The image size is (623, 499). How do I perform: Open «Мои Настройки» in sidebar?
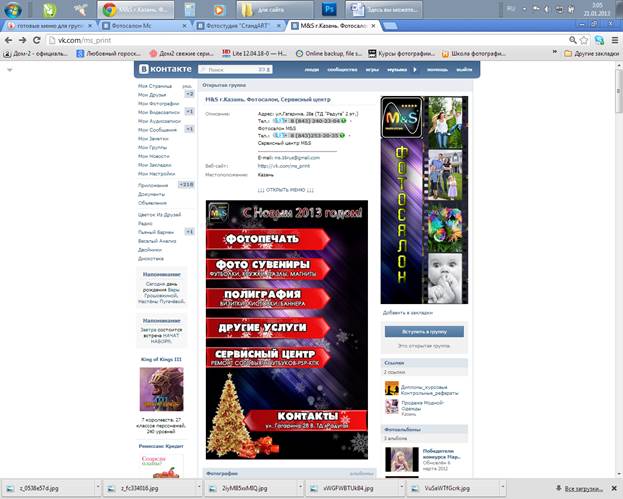[157, 174]
